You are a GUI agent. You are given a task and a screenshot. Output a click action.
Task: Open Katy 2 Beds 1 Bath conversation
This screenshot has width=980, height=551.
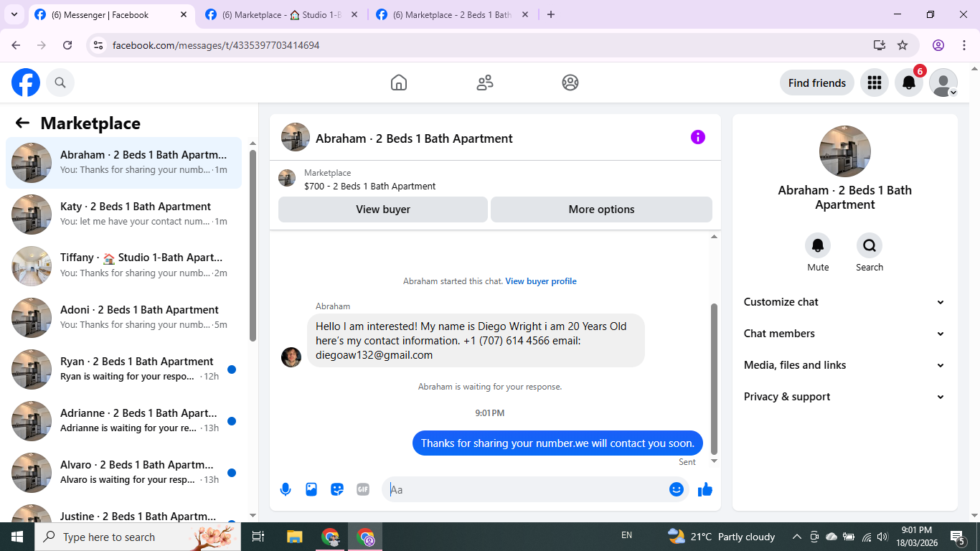coord(123,214)
